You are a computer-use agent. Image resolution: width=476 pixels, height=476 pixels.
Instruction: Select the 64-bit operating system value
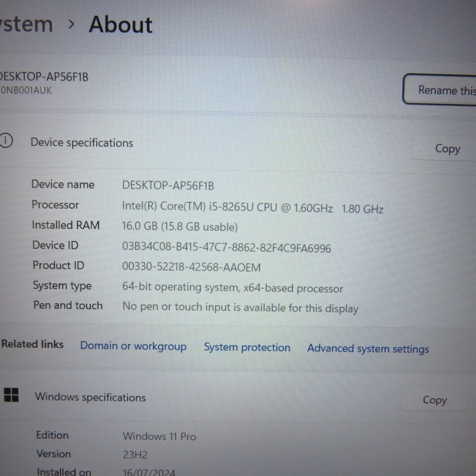(232, 287)
